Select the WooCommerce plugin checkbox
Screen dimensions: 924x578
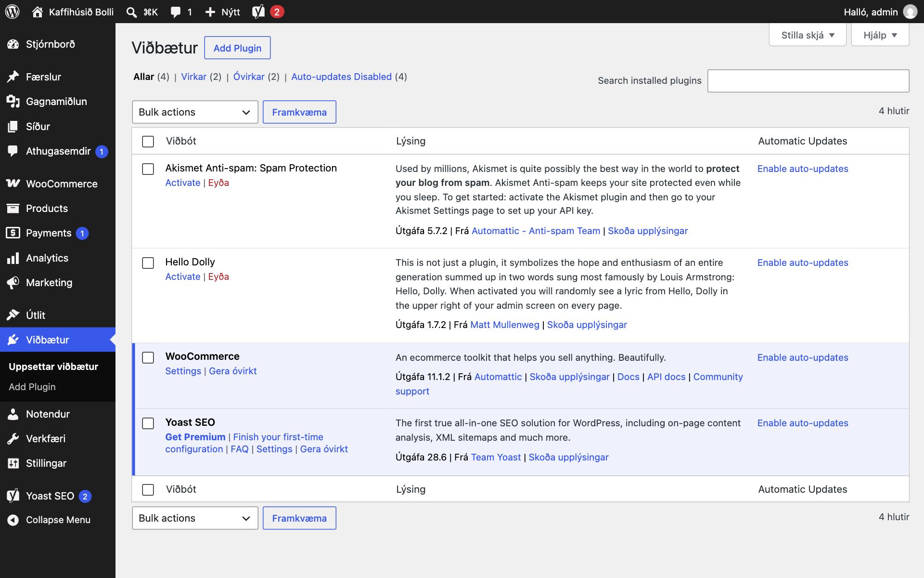148,357
